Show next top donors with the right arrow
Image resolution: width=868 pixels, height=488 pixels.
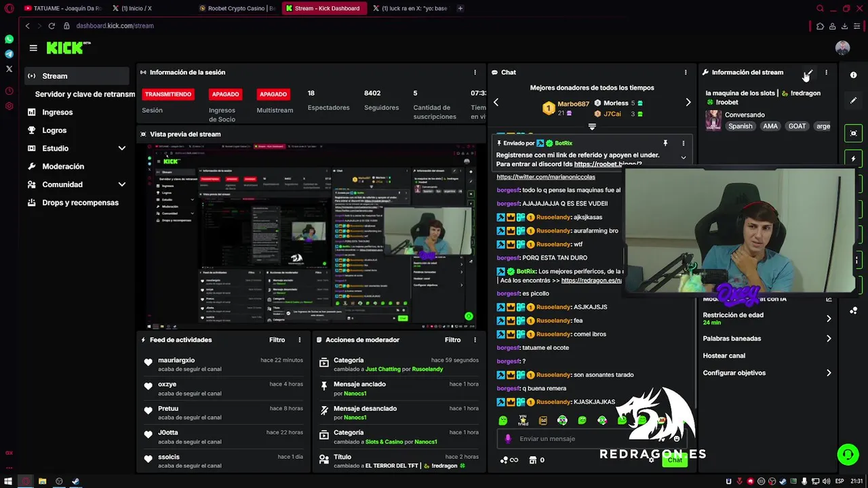point(688,102)
